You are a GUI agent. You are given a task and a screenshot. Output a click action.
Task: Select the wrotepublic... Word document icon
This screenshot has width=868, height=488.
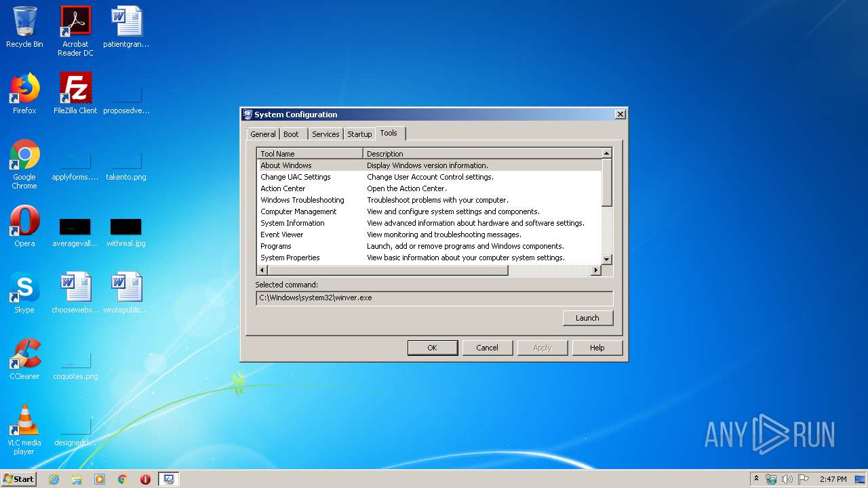[126, 293]
